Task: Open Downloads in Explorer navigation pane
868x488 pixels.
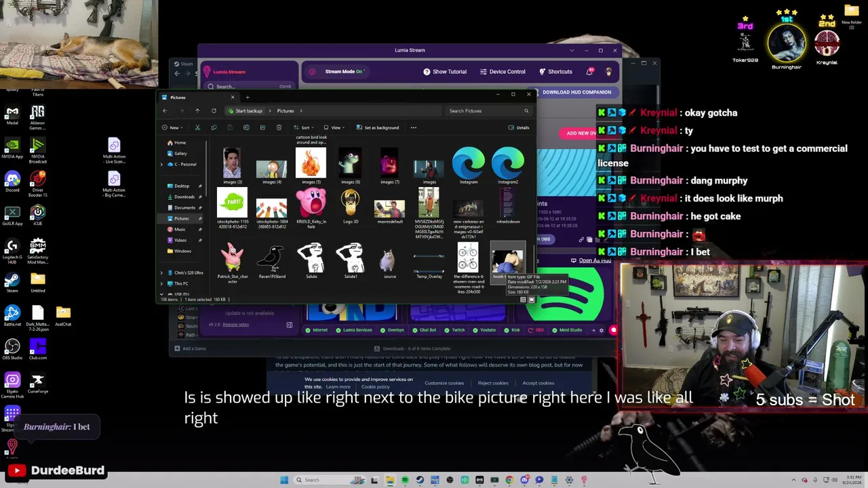Action: pos(182,197)
